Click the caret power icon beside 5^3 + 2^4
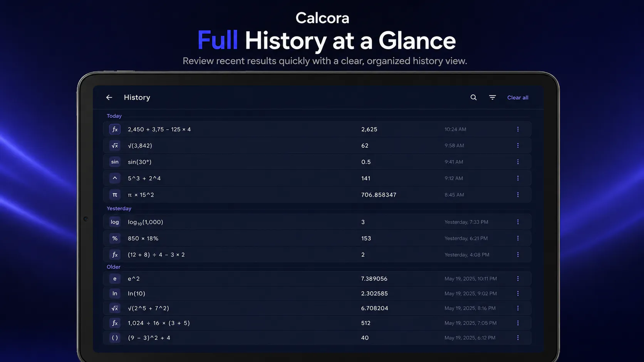Screen dimensions: 644x362 click(115, 178)
